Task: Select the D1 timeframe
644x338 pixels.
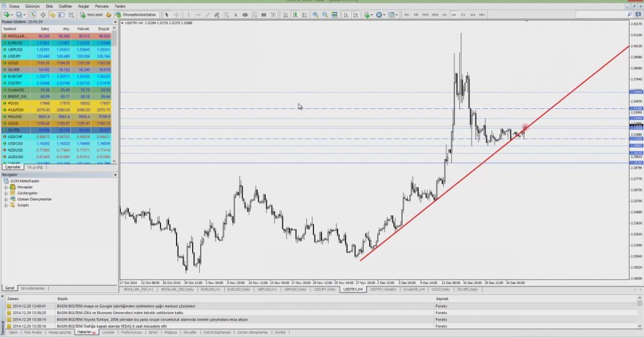Action: pyautogui.click(x=464, y=14)
